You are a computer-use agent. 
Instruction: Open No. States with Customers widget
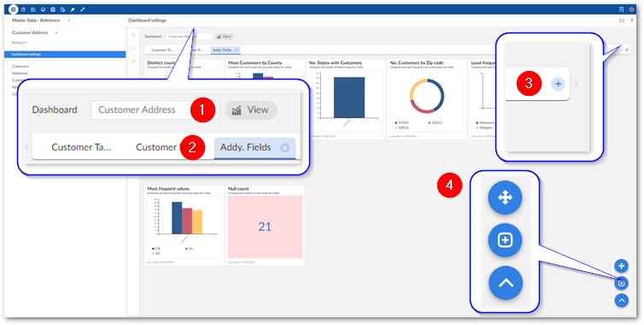tap(335, 63)
